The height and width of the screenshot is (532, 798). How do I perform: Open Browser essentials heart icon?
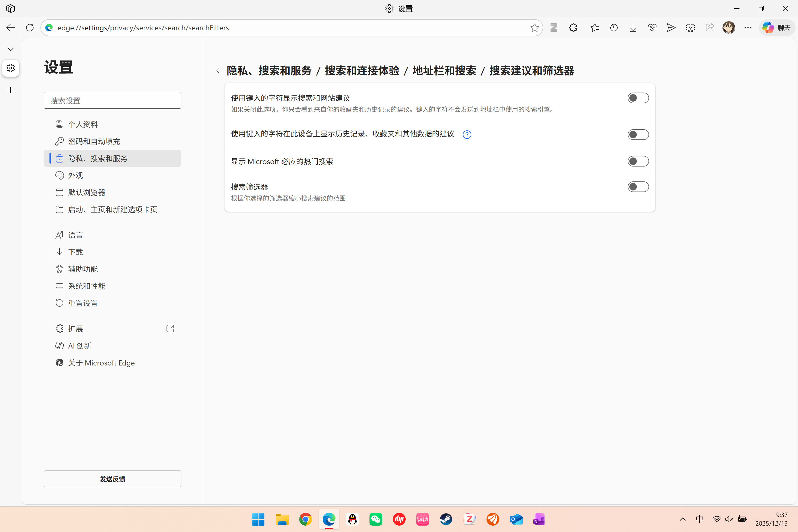(652, 28)
